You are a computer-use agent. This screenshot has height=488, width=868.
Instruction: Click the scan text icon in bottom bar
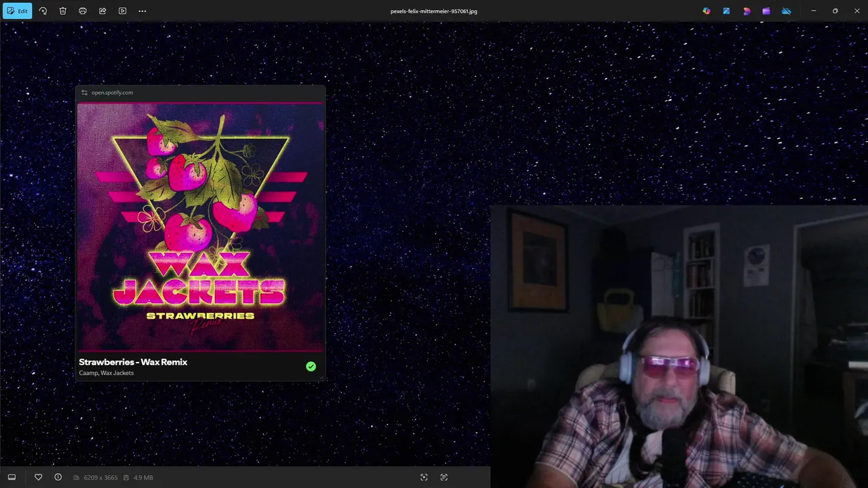[444, 477]
